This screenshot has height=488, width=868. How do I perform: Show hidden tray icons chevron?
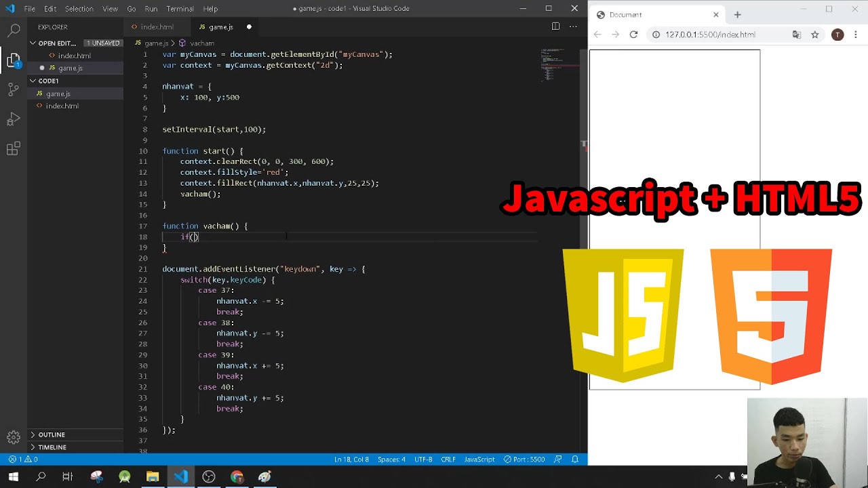719,477
